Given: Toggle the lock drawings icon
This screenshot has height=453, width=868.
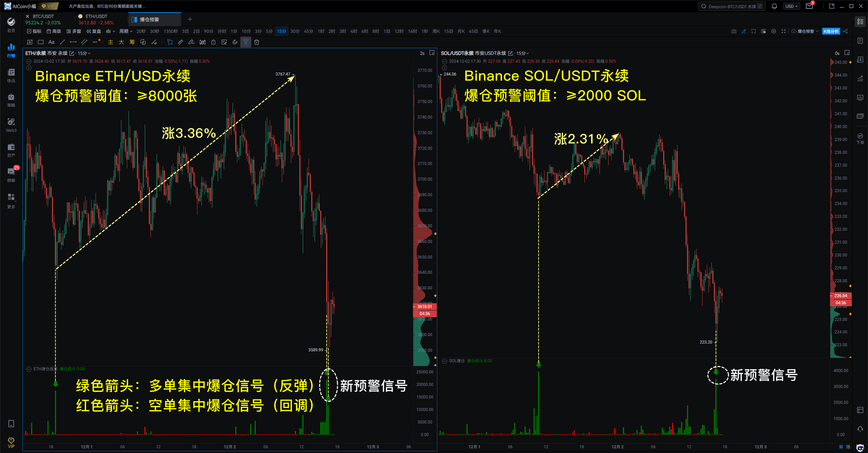Looking at the screenshot, I should pos(213,42).
